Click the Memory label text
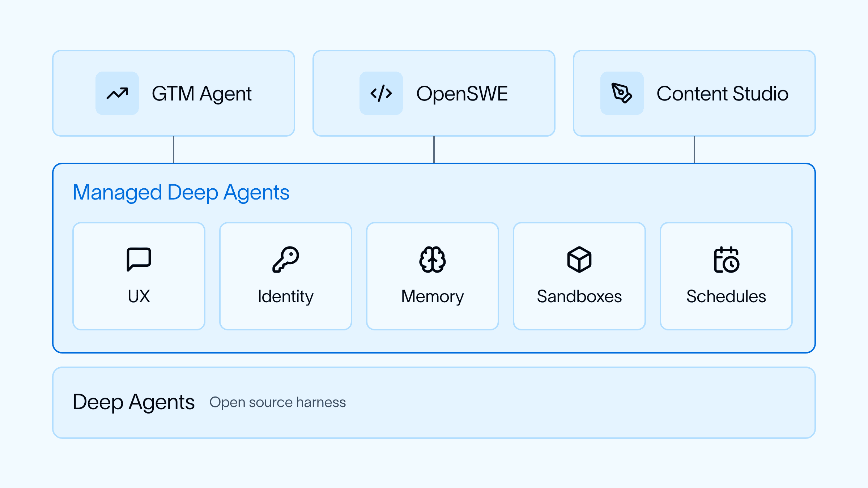 click(x=433, y=297)
